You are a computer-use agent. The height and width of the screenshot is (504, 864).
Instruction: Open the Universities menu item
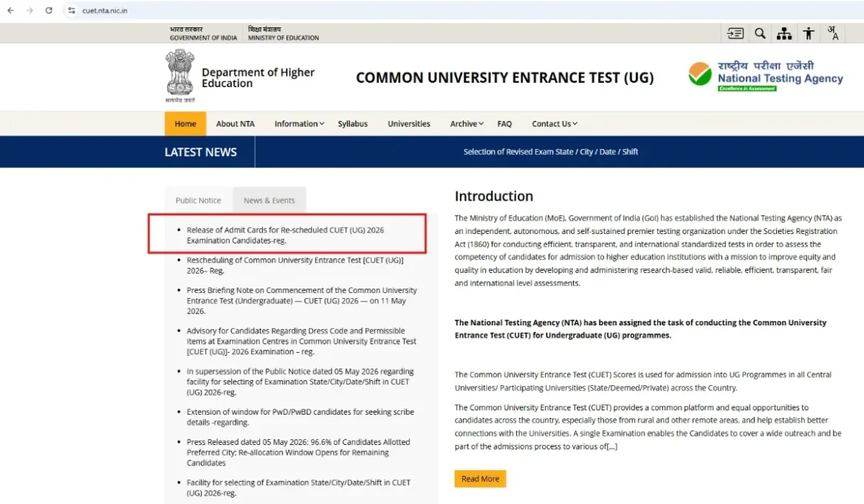409,124
